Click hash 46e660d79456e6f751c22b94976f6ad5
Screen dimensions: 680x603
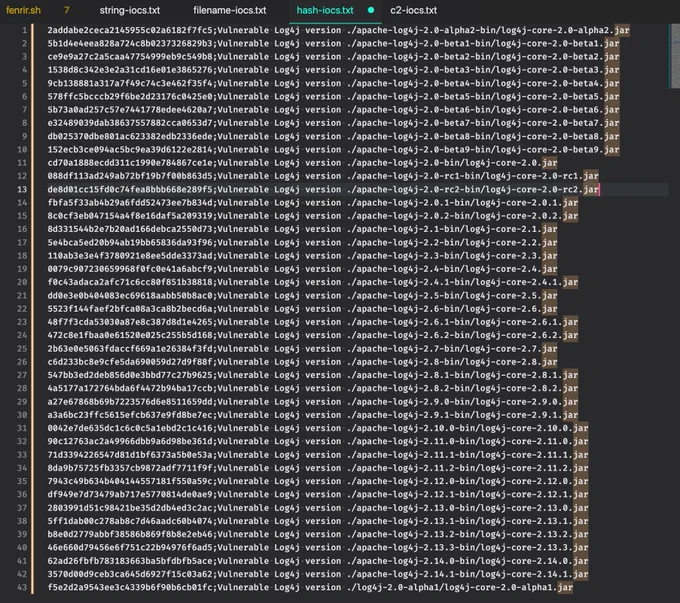[x=131, y=547]
